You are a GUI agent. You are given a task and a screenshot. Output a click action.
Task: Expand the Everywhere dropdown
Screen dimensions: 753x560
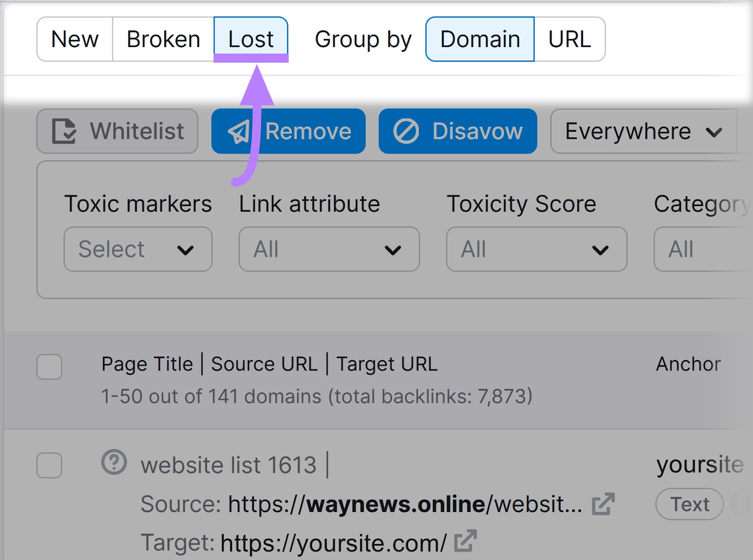644,131
